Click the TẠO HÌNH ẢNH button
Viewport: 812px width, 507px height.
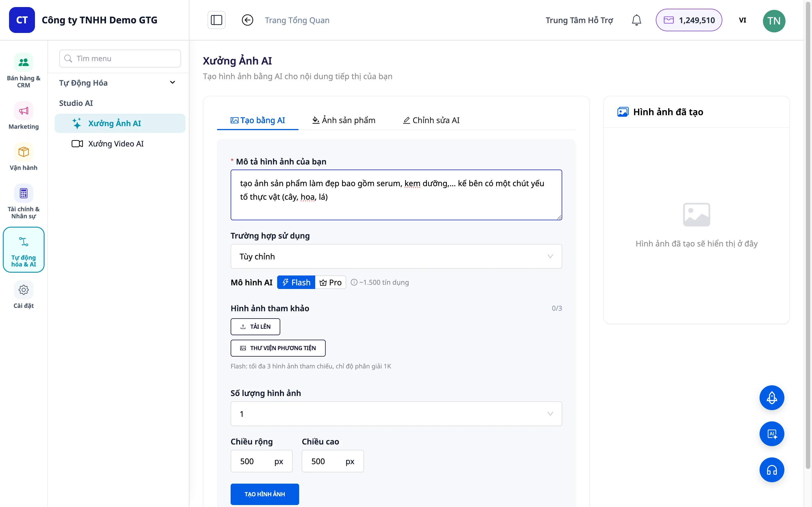pos(264,494)
